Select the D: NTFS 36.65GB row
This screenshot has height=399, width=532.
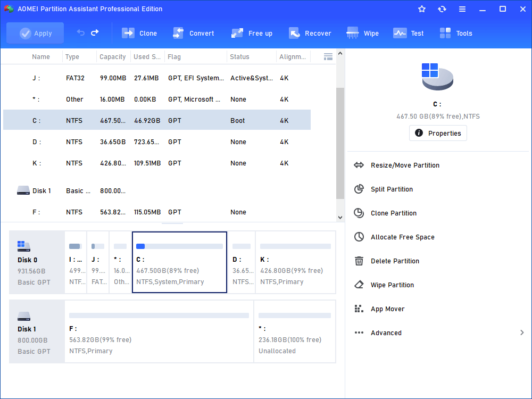(x=157, y=142)
